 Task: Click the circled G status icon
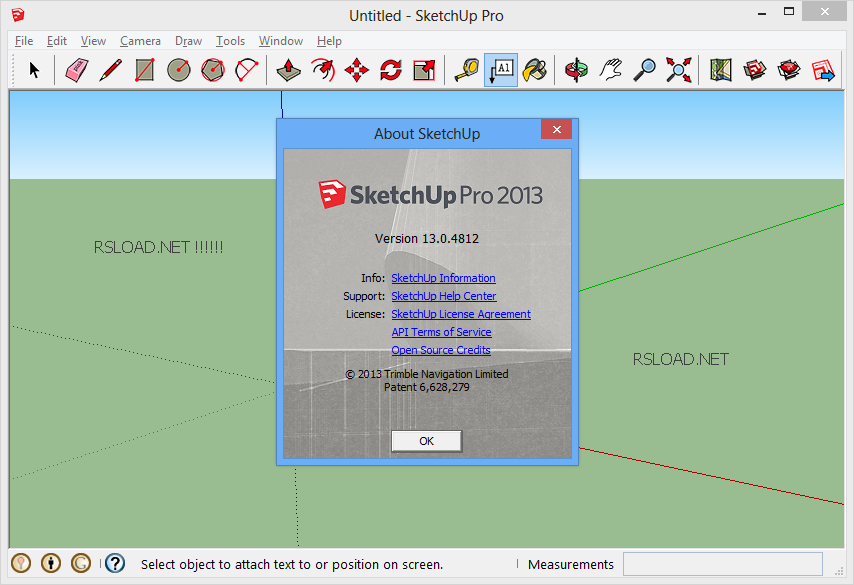tap(81, 563)
